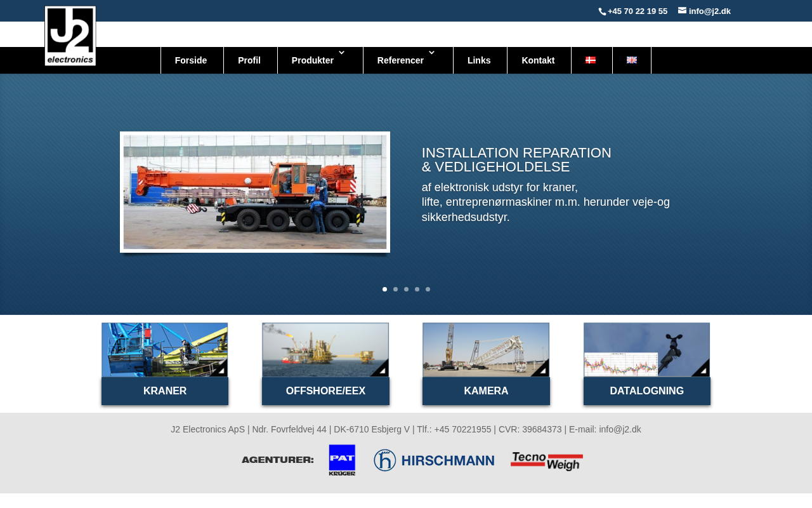Viewport: 812px width, 508px height.
Task: Click the phone icon in top bar
Action: tap(603, 11)
